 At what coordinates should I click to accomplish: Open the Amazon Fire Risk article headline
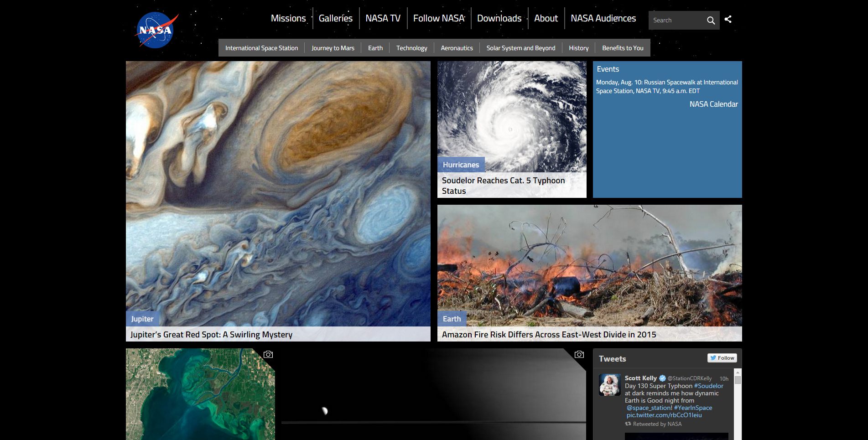coord(549,334)
